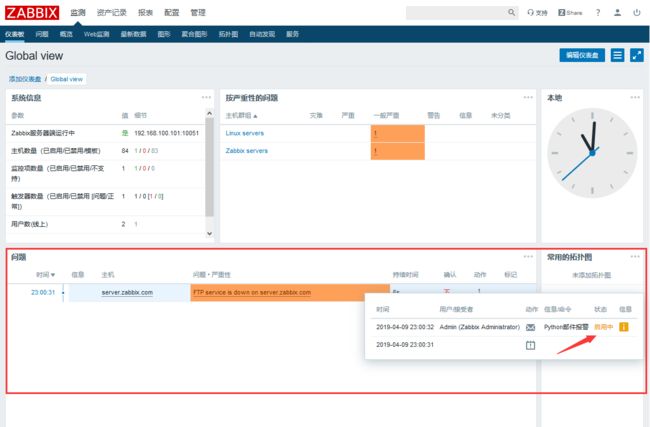The height and width of the screenshot is (427, 650).
Task: Click the 用户数(线上) row
Action: pos(106,224)
